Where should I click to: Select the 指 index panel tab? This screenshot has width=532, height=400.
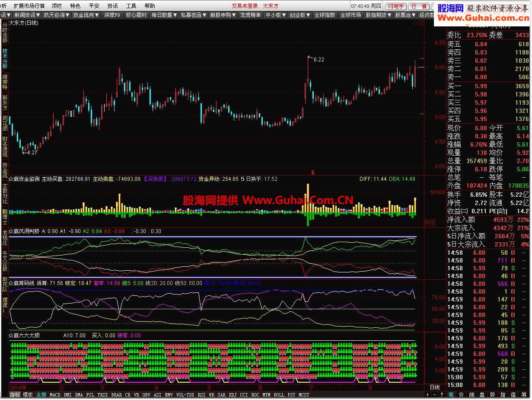point(503,395)
